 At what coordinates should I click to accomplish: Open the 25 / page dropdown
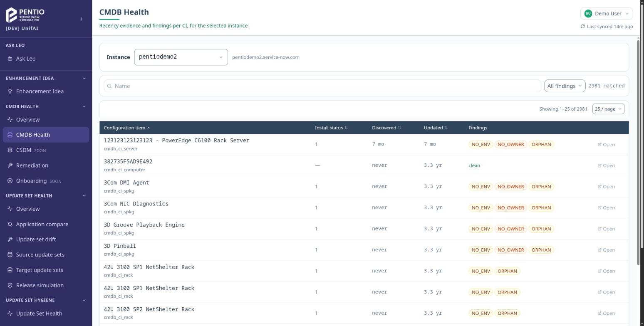(608, 109)
